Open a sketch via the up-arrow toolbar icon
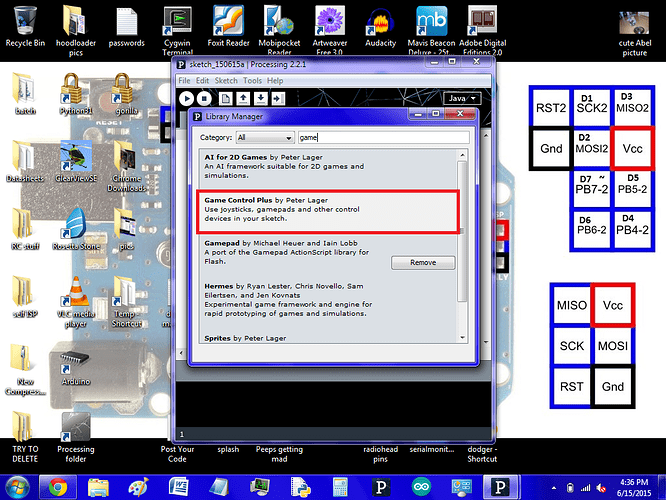 coord(243,99)
